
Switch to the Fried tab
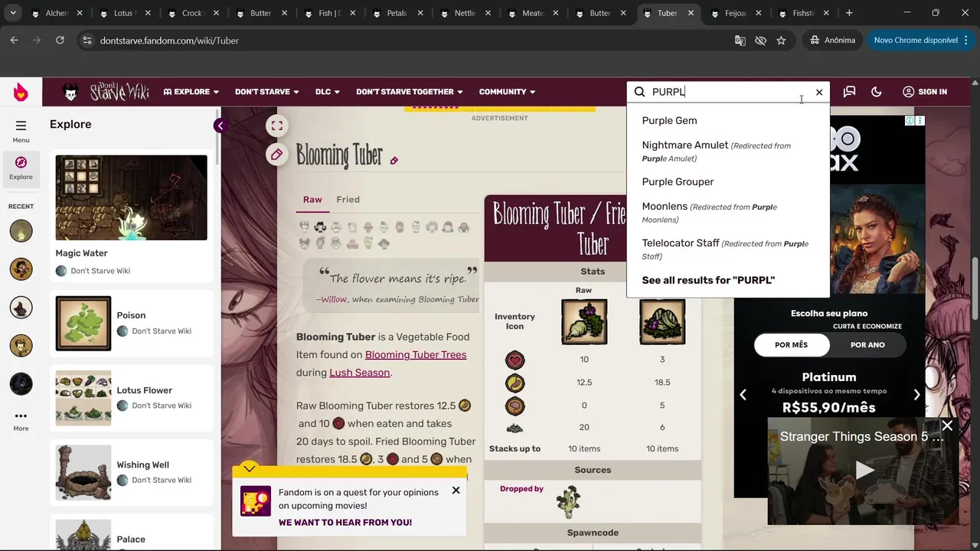348,200
